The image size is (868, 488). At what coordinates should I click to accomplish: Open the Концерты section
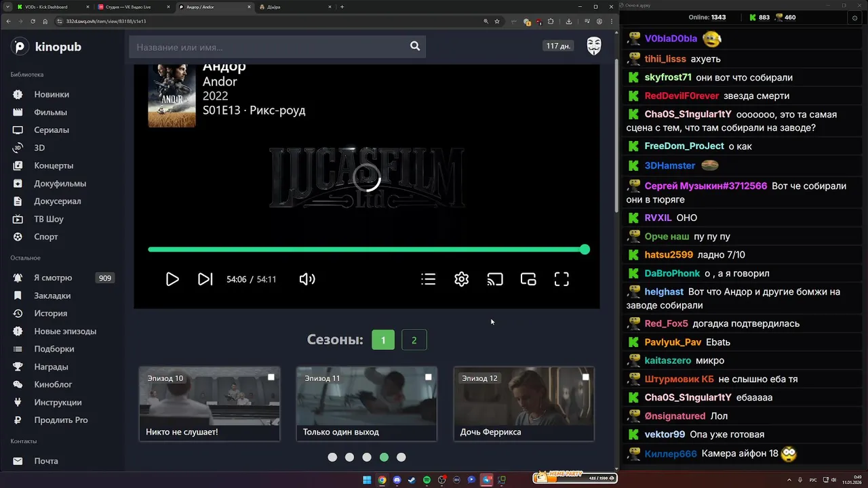[54, 165]
